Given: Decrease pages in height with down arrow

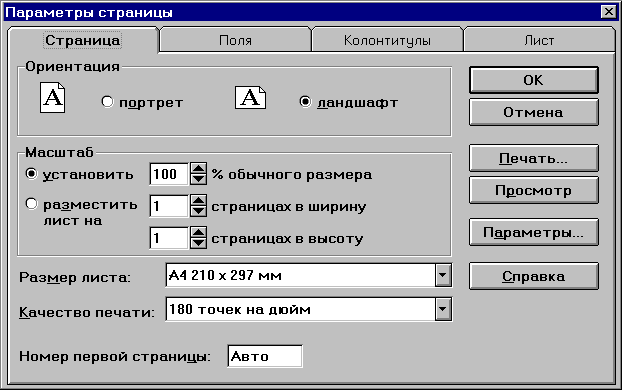Looking at the screenshot, I should (x=198, y=244).
